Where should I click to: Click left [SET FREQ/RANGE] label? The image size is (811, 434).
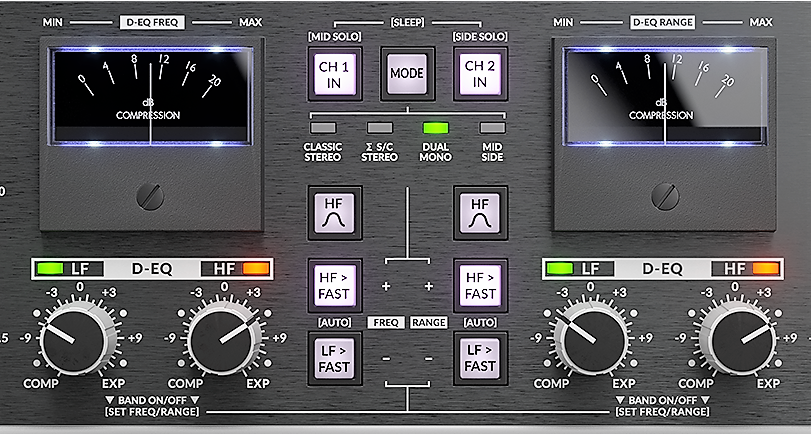pyautogui.click(x=152, y=412)
